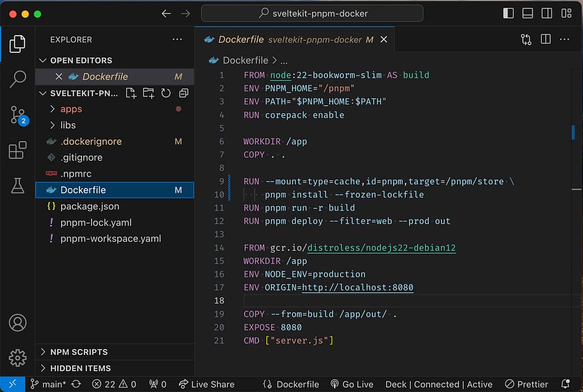The height and width of the screenshot is (392, 583).
Task: Toggle the primary side bar layout button
Action: (508, 13)
